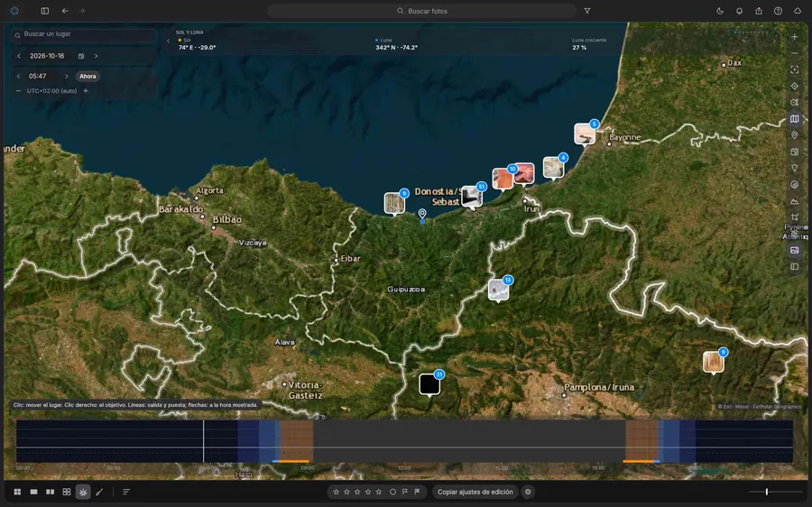Viewport: 812px width, 507px height.
Task: Open the brush edit mode in the bottom bar
Action: tap(99, 492)
